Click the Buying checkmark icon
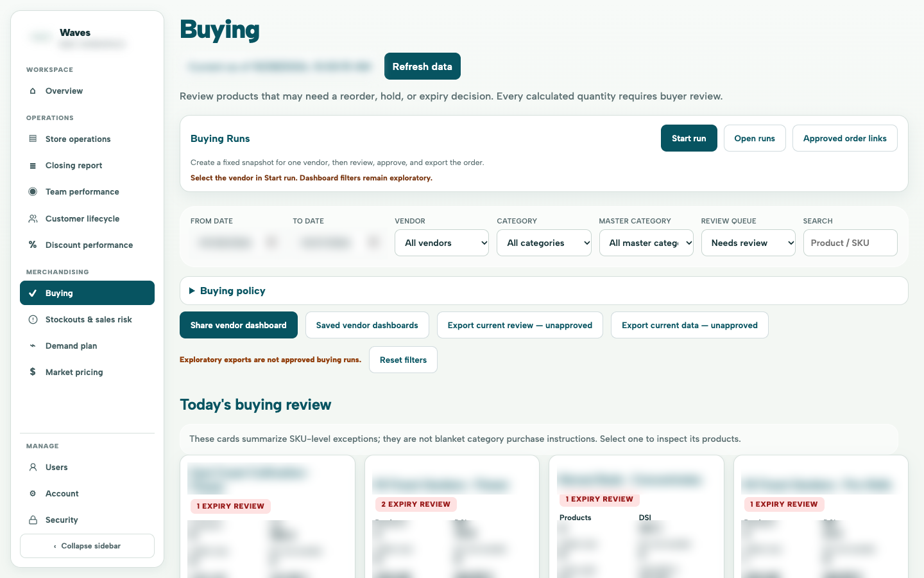924x578 pixels. coord(33,293)
